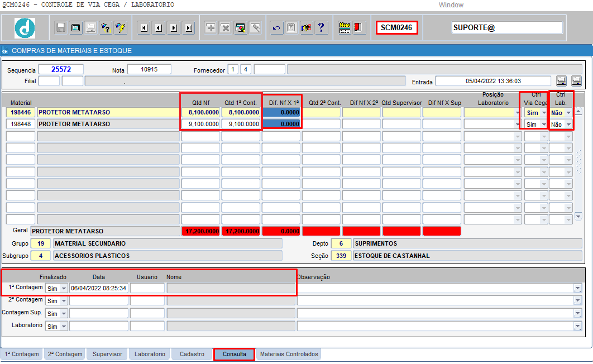The height and width of the screenshot is (364, 593).
Task: Open Posição Laboratorio dropdown for material 198448
Action: pyautogui.click(x=518, y=124)
